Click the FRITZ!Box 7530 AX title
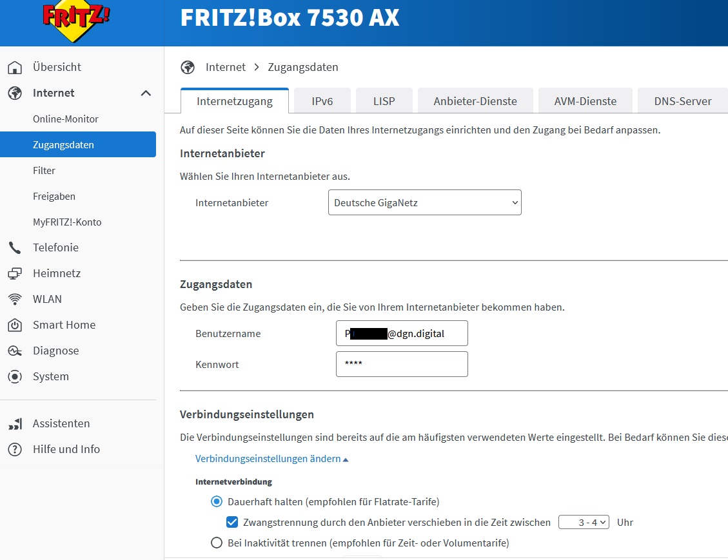This screenshot has height=560, width=728. pyautogui.click(x=290, y=17)
